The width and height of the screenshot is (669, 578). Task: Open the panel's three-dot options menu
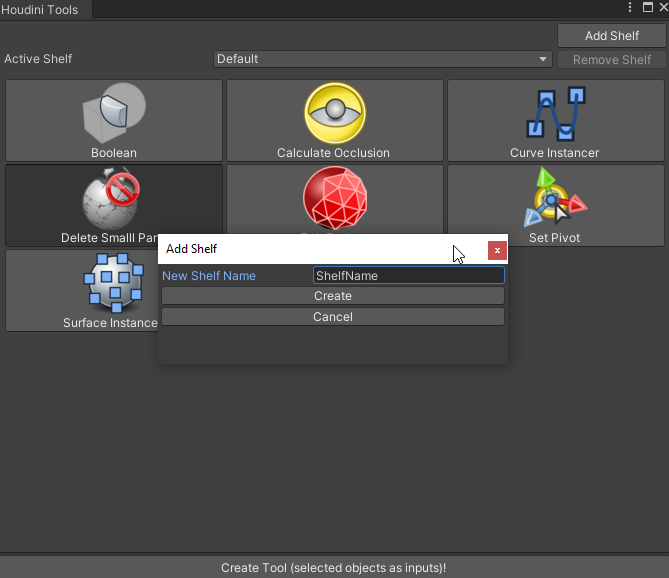point(630,8)
